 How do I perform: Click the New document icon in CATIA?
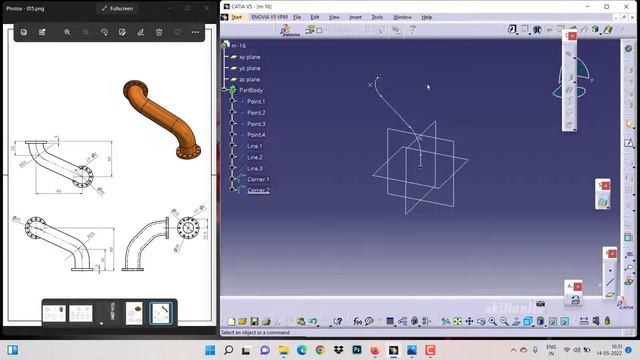coord(231,322)
